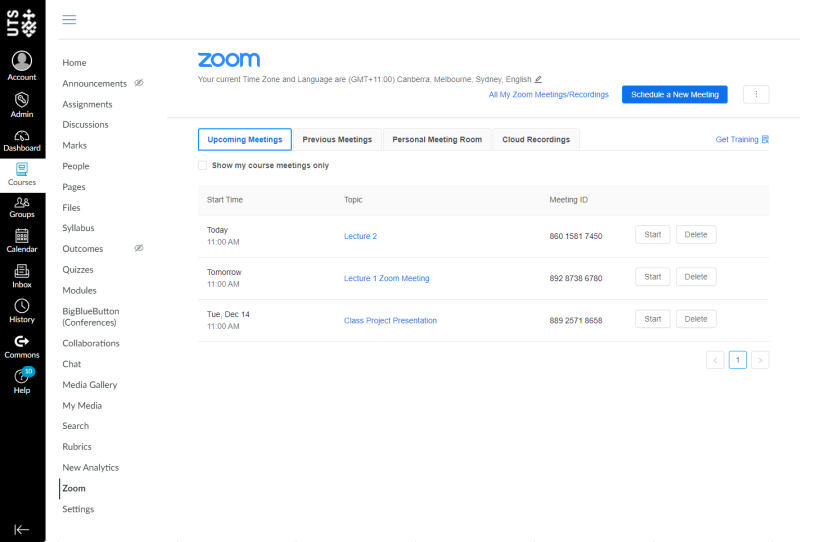Open Media Gallery in course menu
825x542 pixels.
pyautogui.click(x=90, y=385)
